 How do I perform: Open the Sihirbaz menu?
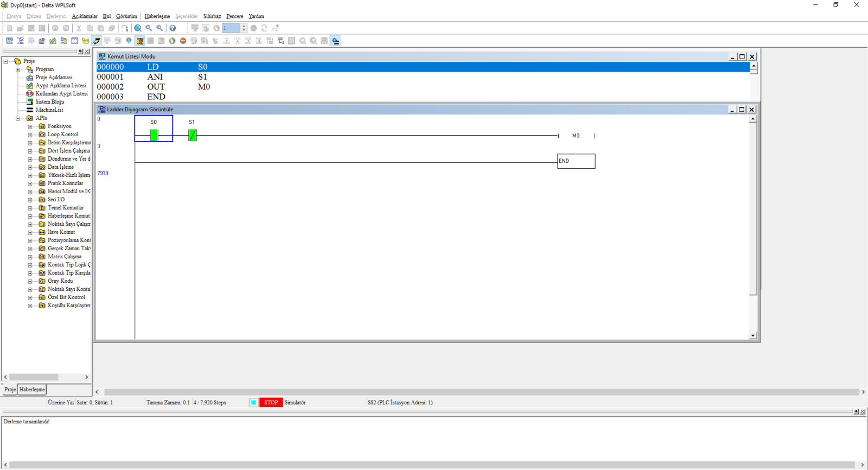212,16
